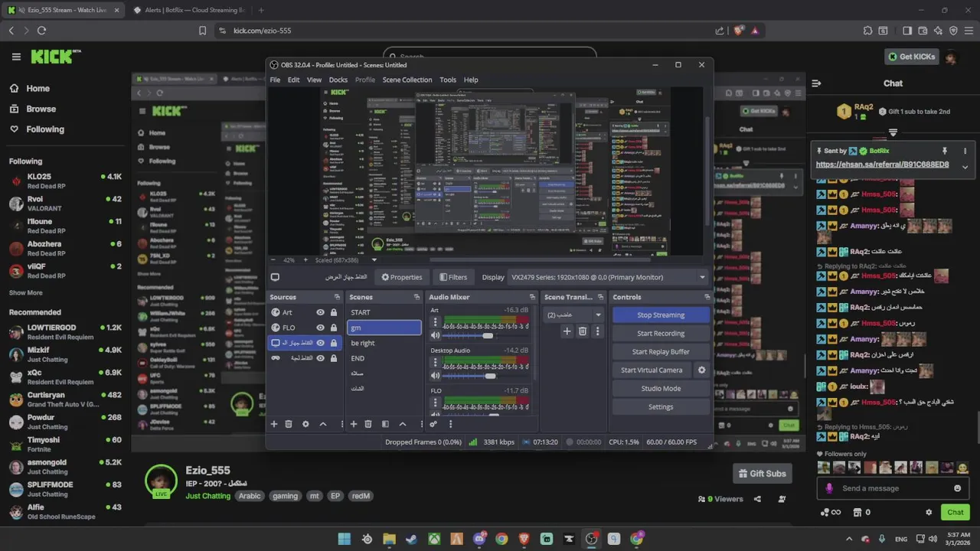980x551 pixels.
Task: Toggle visibility of Art source
Action: 321,312
